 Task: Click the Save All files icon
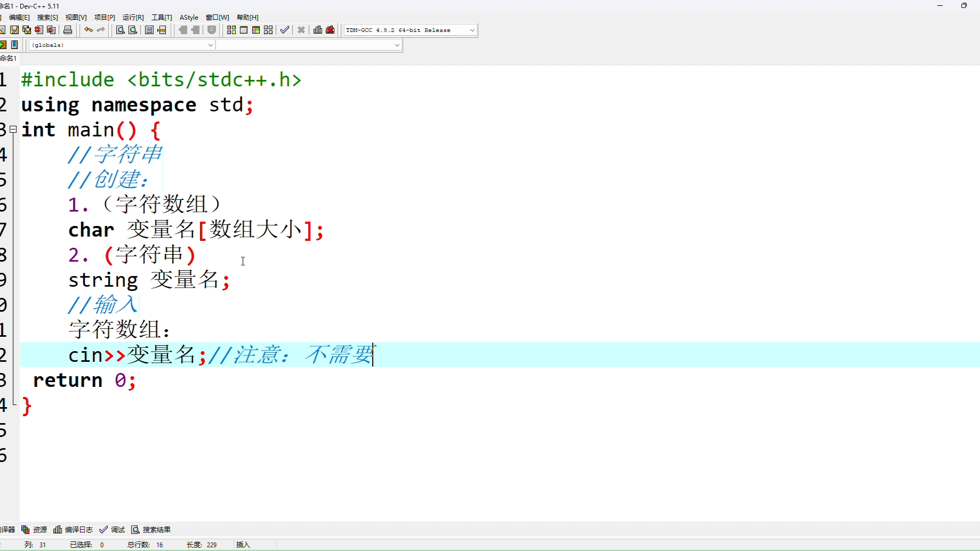[27, 30]
